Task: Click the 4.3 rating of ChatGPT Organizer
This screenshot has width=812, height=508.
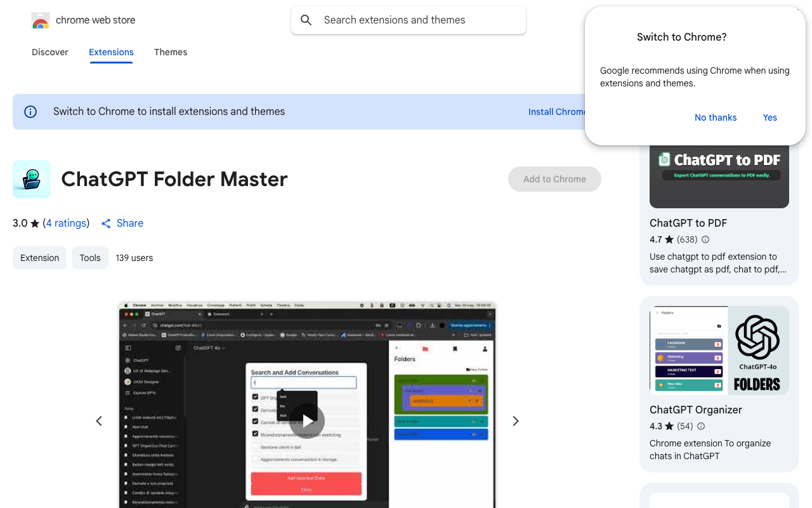Action: 662,426
